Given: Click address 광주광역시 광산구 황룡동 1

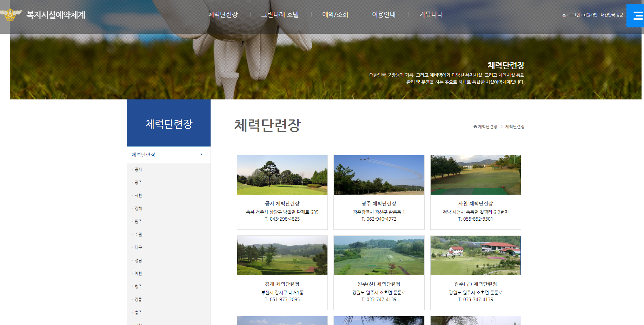Looking at the screenshot, I should point(379,212).
